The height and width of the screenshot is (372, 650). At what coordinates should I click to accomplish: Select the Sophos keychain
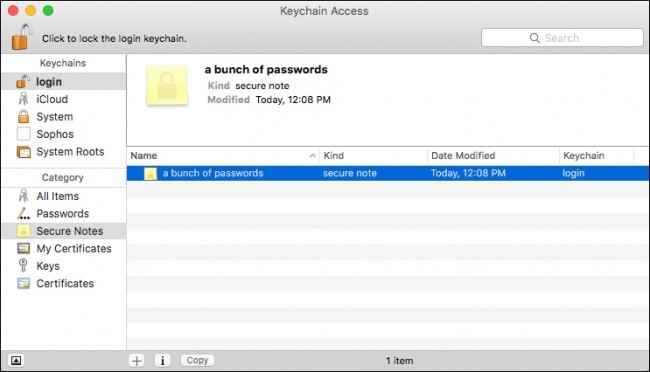(63, 134)
